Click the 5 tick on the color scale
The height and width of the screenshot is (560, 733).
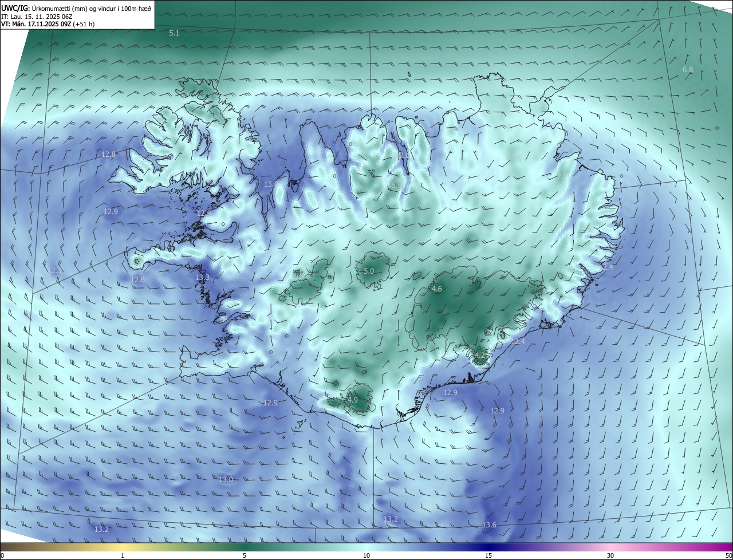click(x=245, y=555)
